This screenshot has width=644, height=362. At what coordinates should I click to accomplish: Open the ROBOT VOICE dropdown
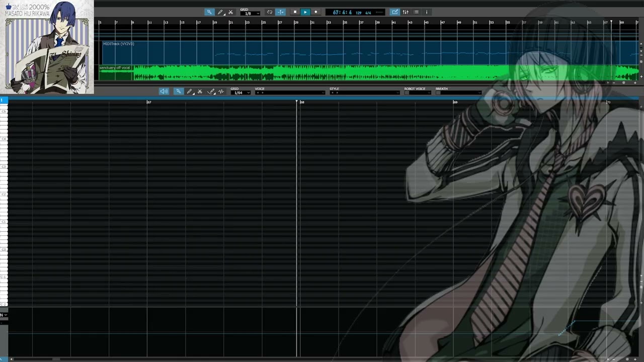420,93
